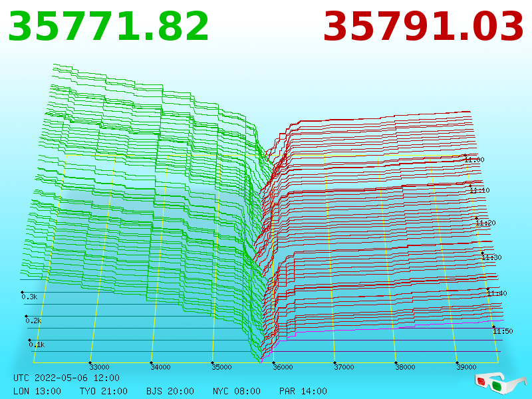Click the 35000 price axis label
Viewport: 532px width, 399px height.
point(221,367)
